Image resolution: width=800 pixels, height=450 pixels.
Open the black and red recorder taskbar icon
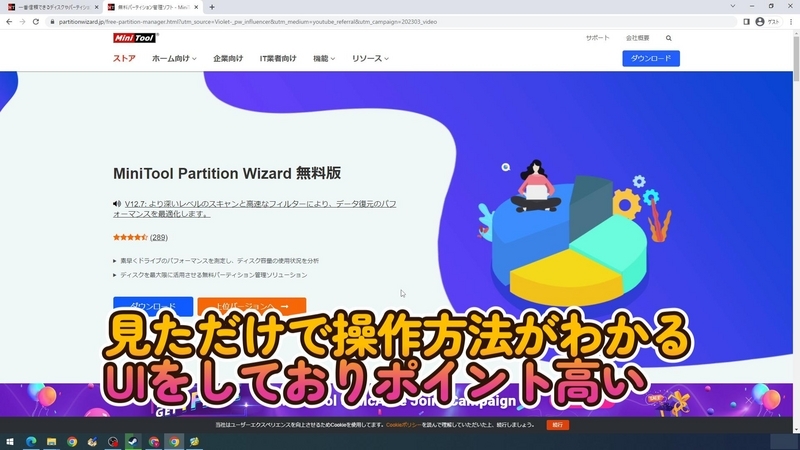coord(113,441)
